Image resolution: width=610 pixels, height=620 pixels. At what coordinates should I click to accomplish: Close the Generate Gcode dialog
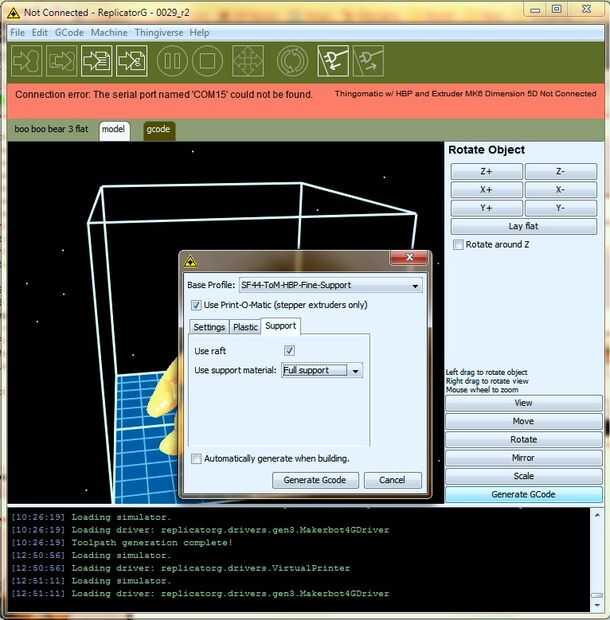coord(409,258)
